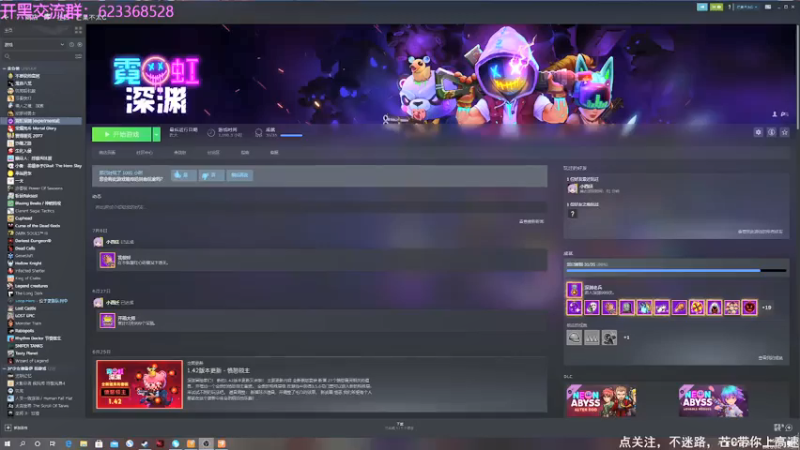This screenshot has width=800, height=450.
Task: Open the library advanced filter sliders icon
Action: pyautogui.click(x=78, y=56)
